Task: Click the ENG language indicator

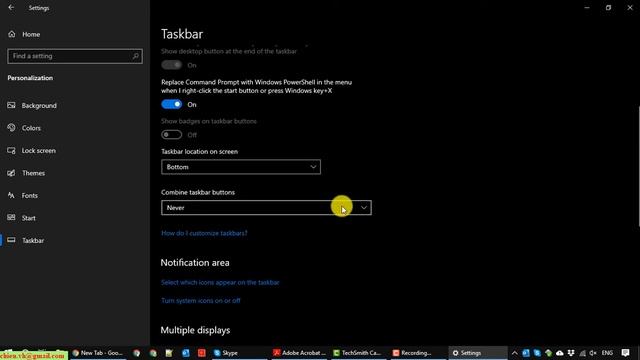Action: tap(607, 353)
